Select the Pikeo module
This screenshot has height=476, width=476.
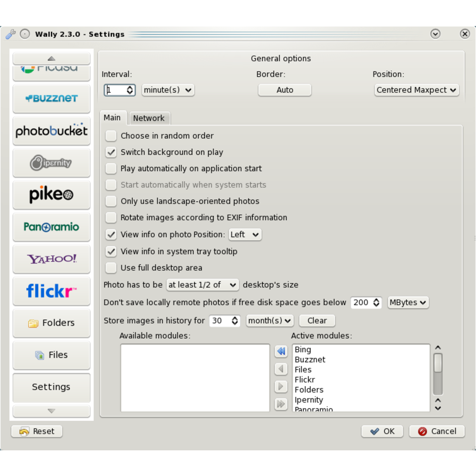pos(51,195)
